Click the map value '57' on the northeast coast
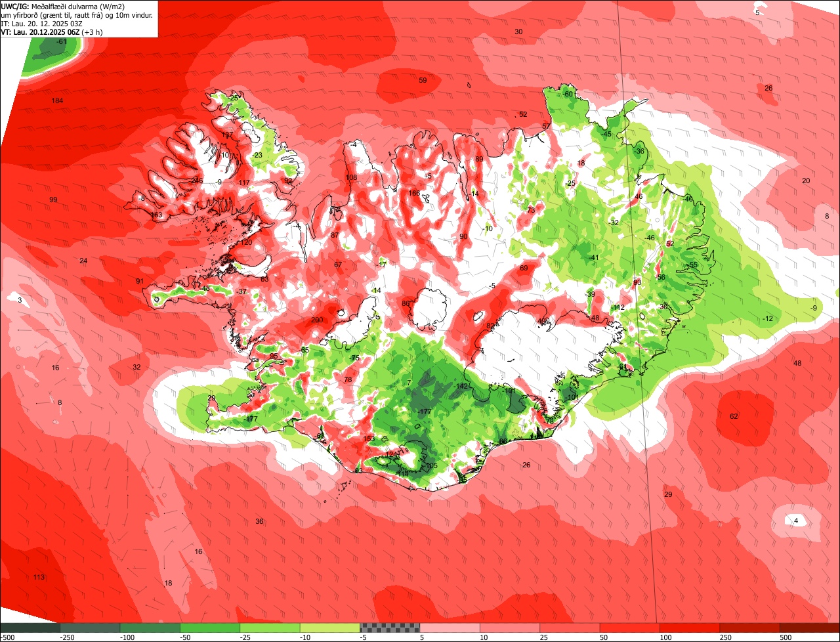 tap(546, 126)
